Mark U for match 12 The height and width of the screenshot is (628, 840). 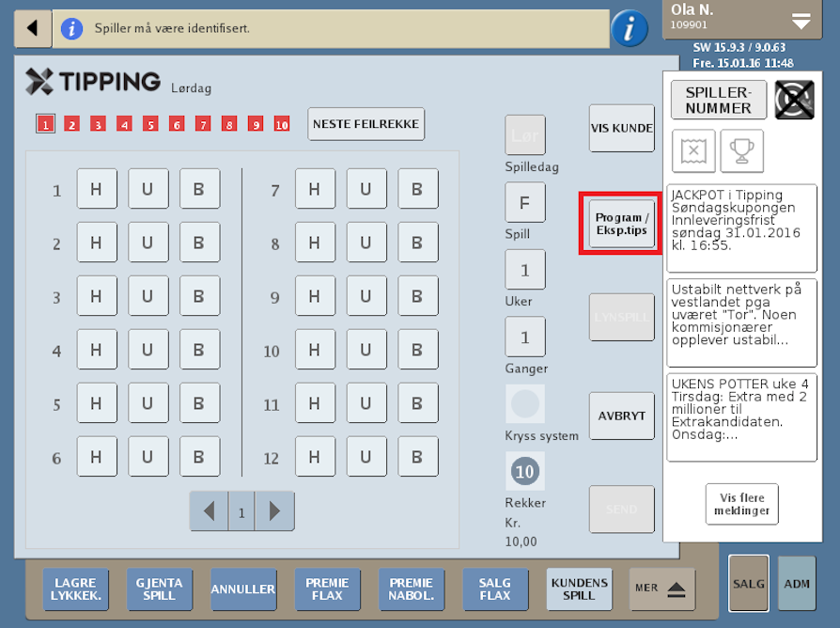[x=366, y=457]
